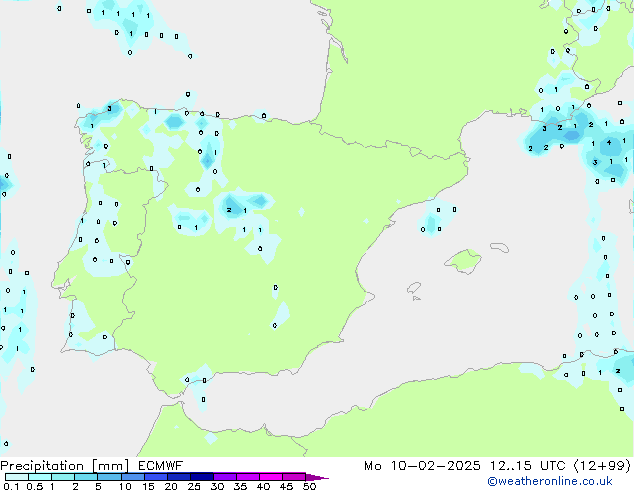This screenshot has width=634, height=490.
Task: Select the magenta 45 mm legend swatch
Action: (293, 477)
